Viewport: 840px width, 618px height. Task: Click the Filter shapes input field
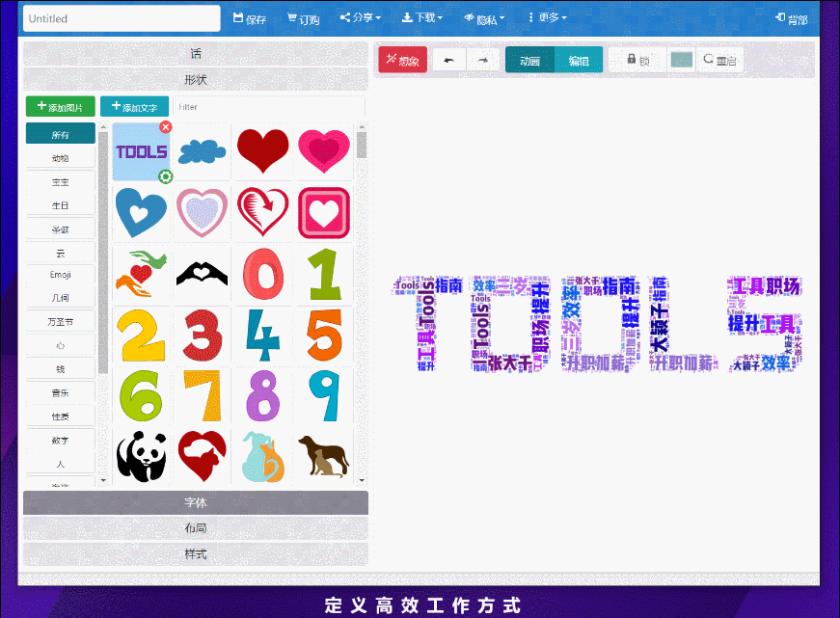click(269, 107)
